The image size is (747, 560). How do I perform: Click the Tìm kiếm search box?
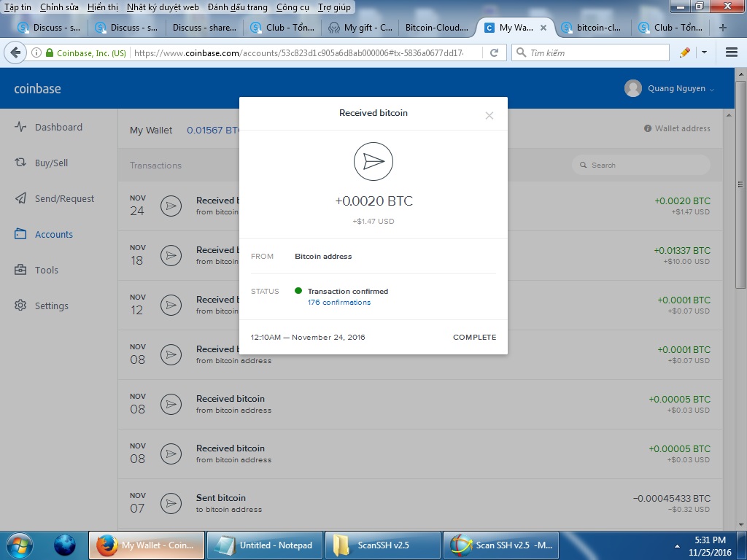tap(591, 52)
